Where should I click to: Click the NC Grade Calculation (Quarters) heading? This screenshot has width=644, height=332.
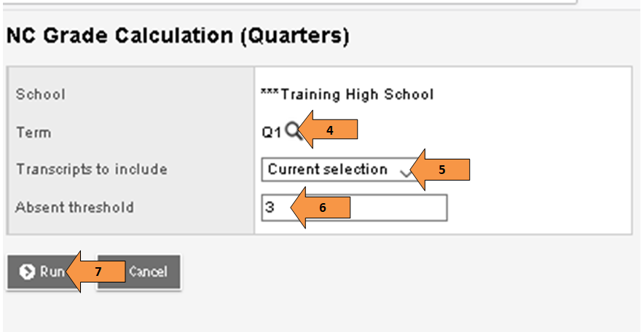[x=178, y=36]
